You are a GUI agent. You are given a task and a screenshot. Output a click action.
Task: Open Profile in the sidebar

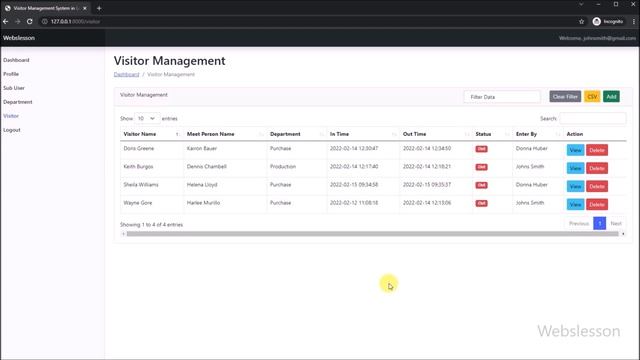(x=11, y=74)
